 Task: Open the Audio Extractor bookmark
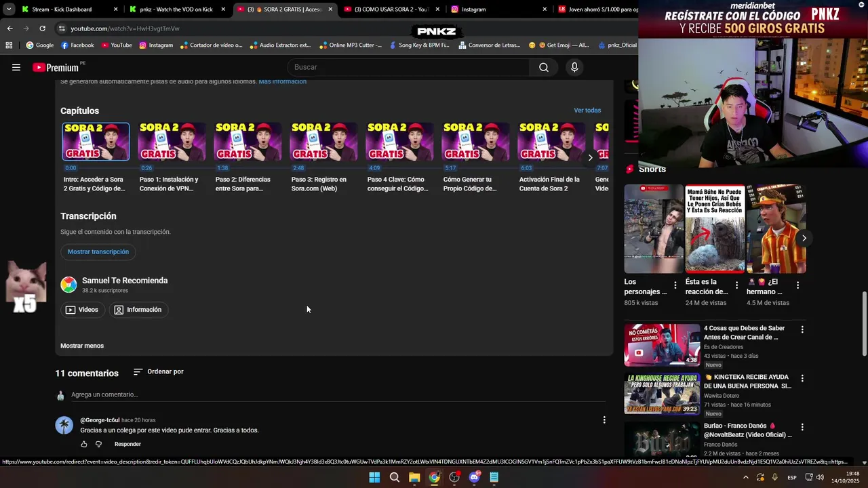pos(280,45)
